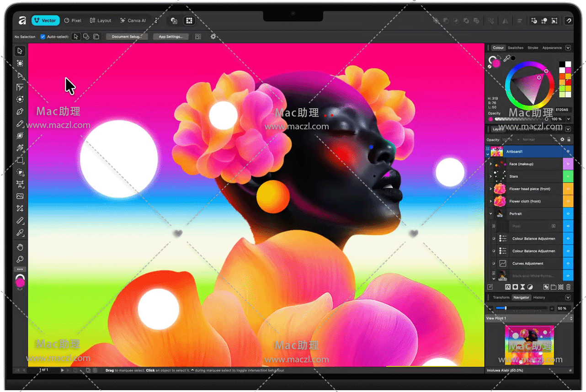Viewport: 586px width, 392px height.
Task: Select the Pencil tool
Action: click(x=20, y=124)
